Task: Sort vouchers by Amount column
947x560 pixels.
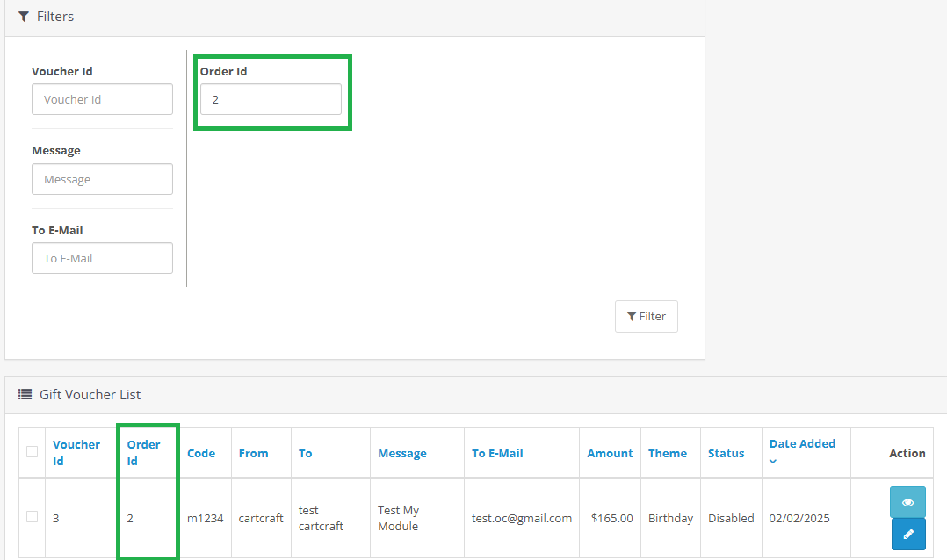Action: [610, 453]
